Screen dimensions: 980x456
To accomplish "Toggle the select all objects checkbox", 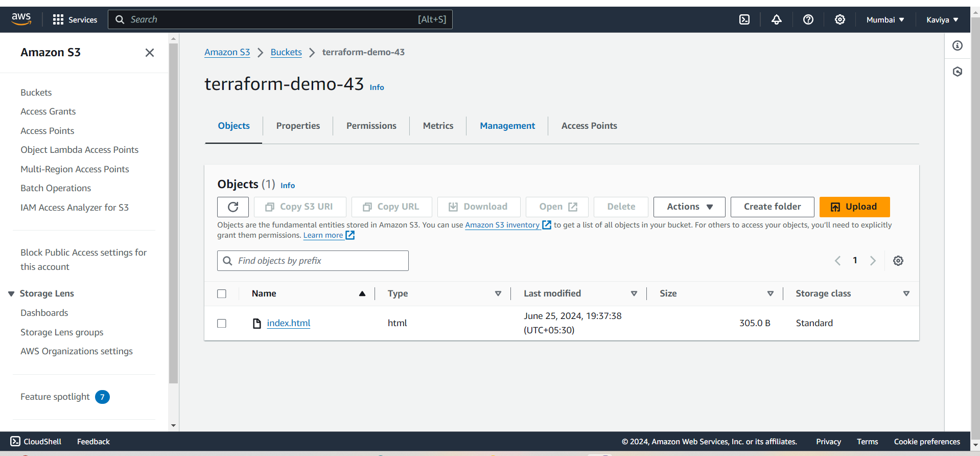I will click(x=222, y=294).
